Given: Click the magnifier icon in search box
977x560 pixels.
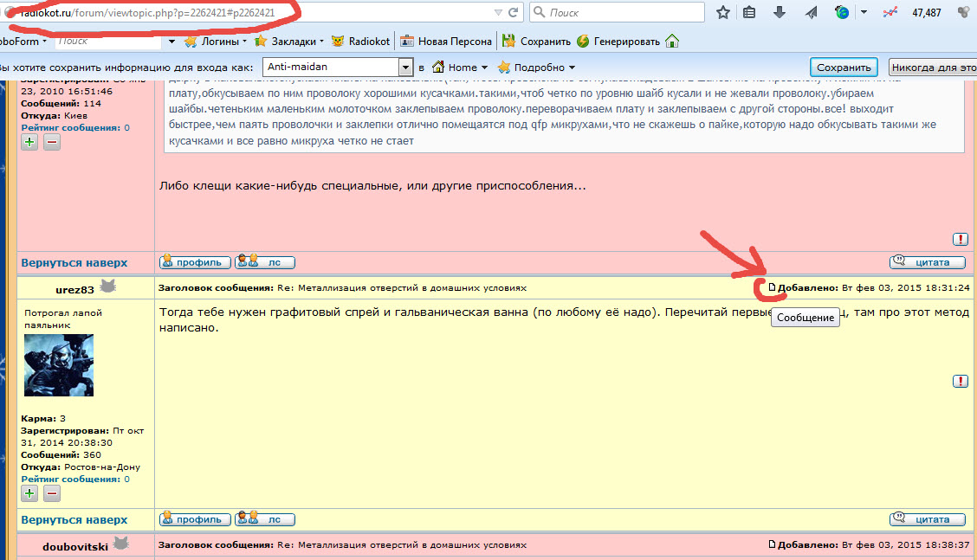Looking at the screenshot, I should click(x=540, y=12).
